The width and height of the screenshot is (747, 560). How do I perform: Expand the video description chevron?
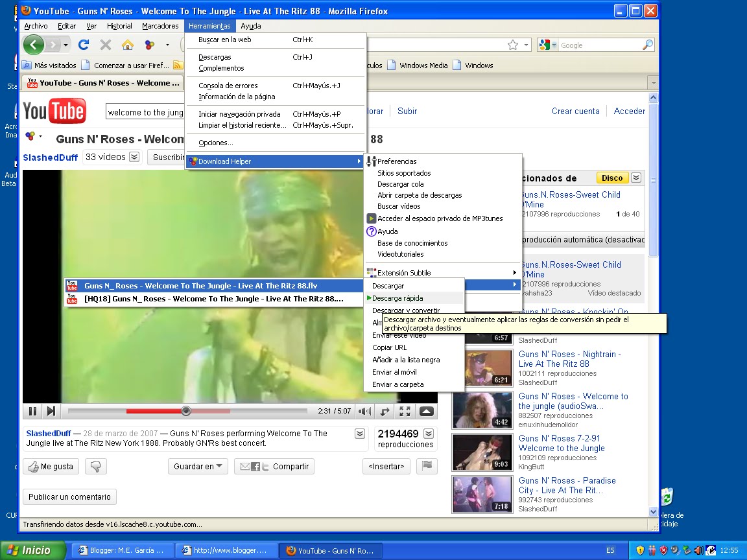[x=360, y=434]
